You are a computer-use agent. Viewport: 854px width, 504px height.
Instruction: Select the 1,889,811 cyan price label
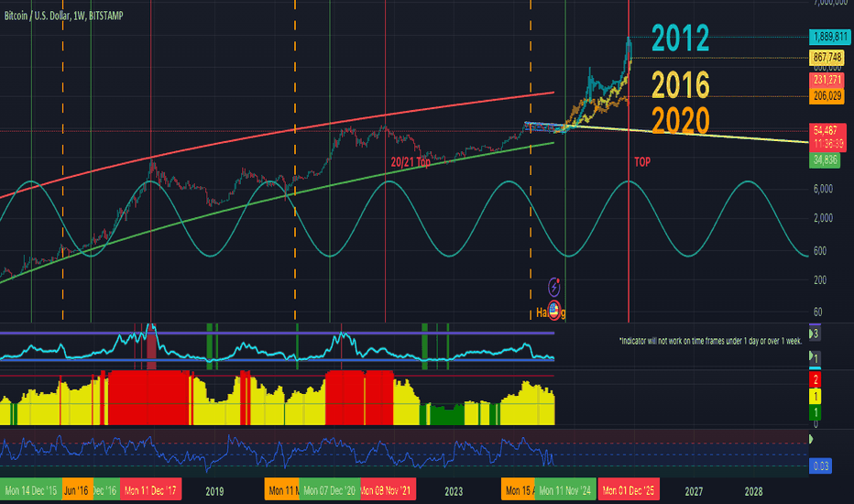point(829,37)
